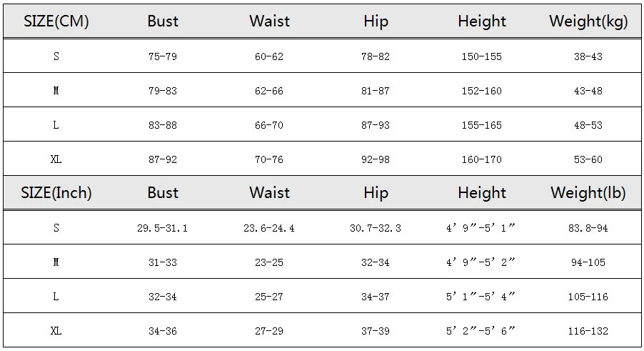This screenshot has width=644, height=351.
Task: Select the 23-25 waist inch value
Action: (x=269, y=262)
